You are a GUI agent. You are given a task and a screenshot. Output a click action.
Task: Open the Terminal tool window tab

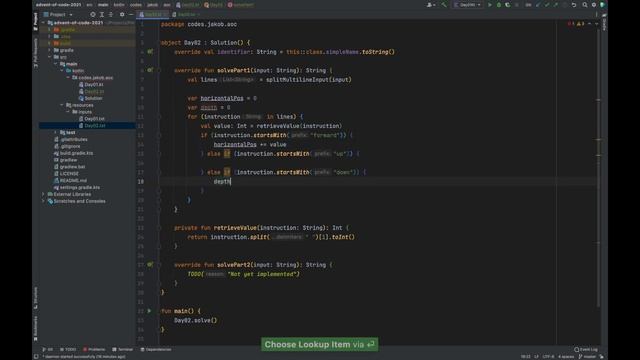[x=123, y=349]
